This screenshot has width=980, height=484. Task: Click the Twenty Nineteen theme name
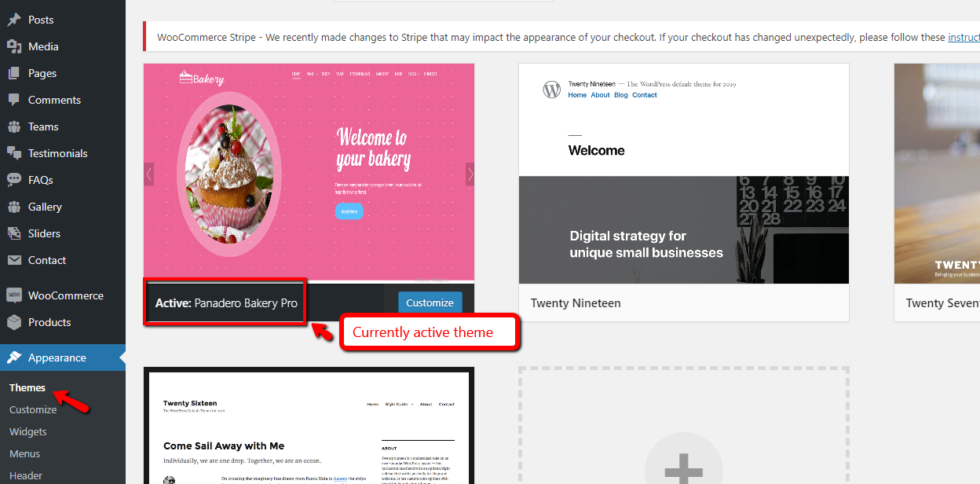point(576,302)
